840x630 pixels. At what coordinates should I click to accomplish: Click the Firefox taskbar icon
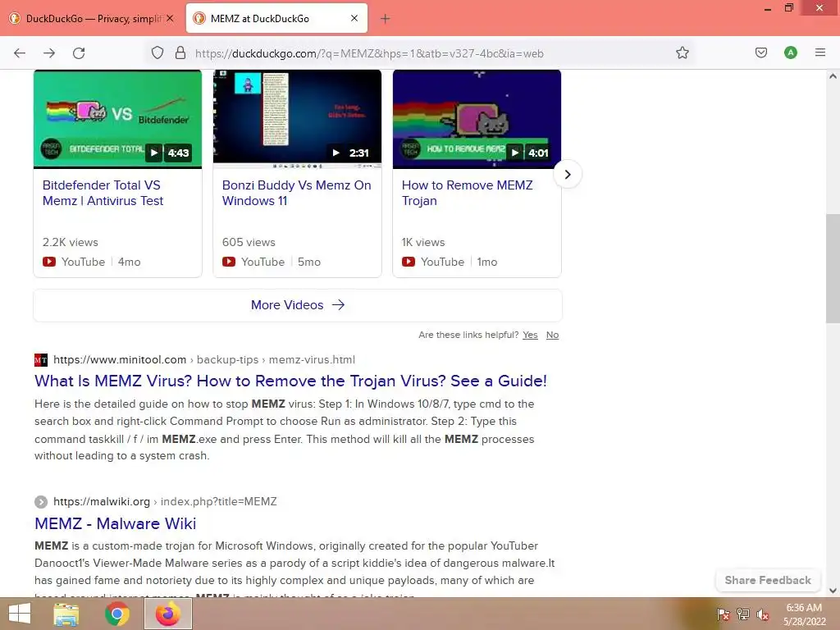[167, 614]
